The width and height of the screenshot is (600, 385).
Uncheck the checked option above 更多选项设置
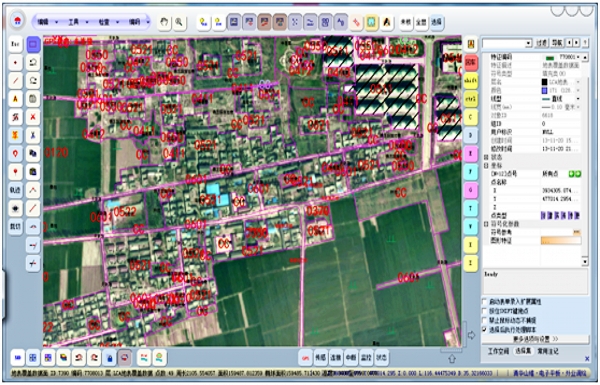[485, 330]
